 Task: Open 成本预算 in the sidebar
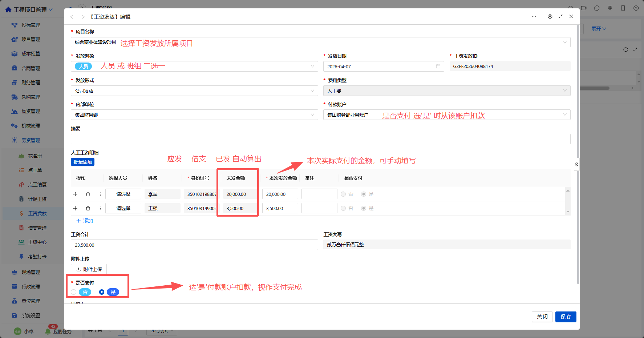[x=31, y=54]
